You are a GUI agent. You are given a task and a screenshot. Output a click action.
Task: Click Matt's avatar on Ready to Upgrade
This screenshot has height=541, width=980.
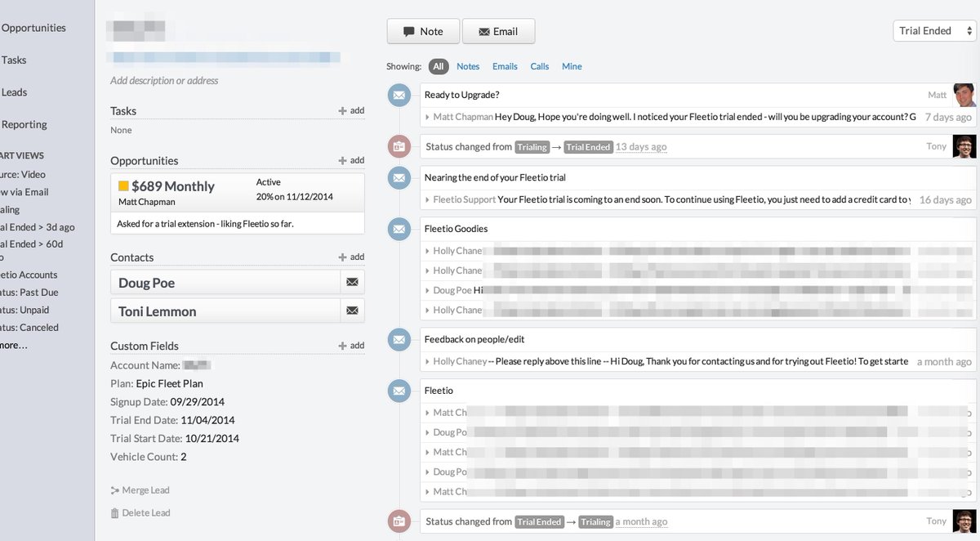964,95
